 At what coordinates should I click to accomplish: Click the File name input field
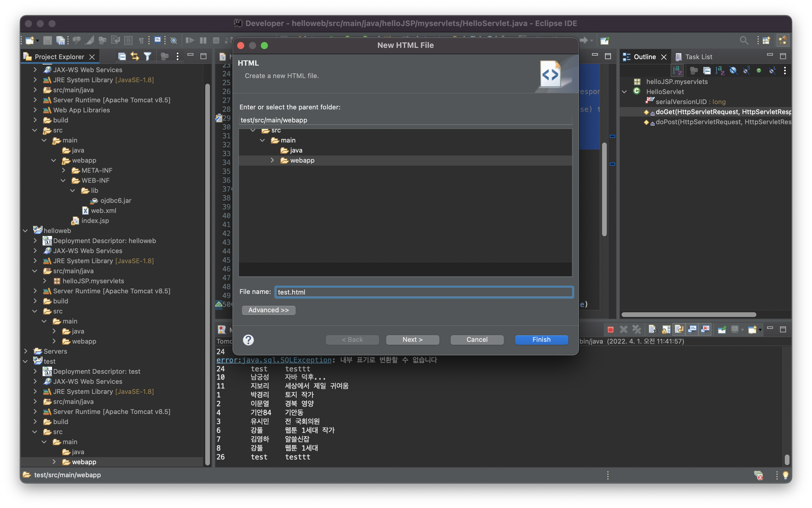coord(424,292)
